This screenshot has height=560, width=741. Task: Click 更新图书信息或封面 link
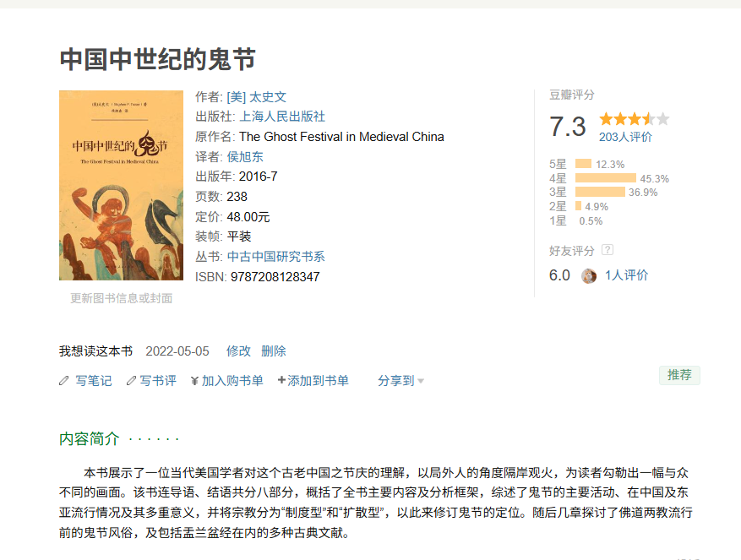(122, 298)
